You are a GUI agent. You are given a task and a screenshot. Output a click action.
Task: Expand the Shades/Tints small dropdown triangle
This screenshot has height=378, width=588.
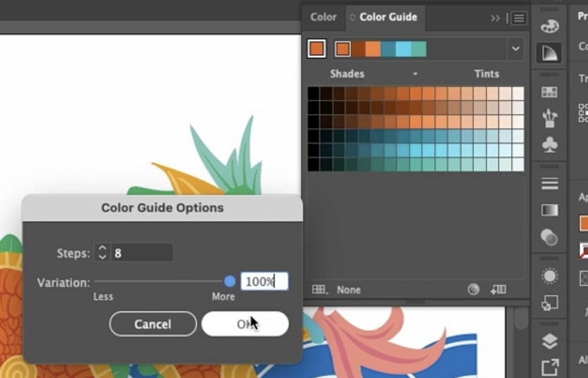click(x=415, y=74)
